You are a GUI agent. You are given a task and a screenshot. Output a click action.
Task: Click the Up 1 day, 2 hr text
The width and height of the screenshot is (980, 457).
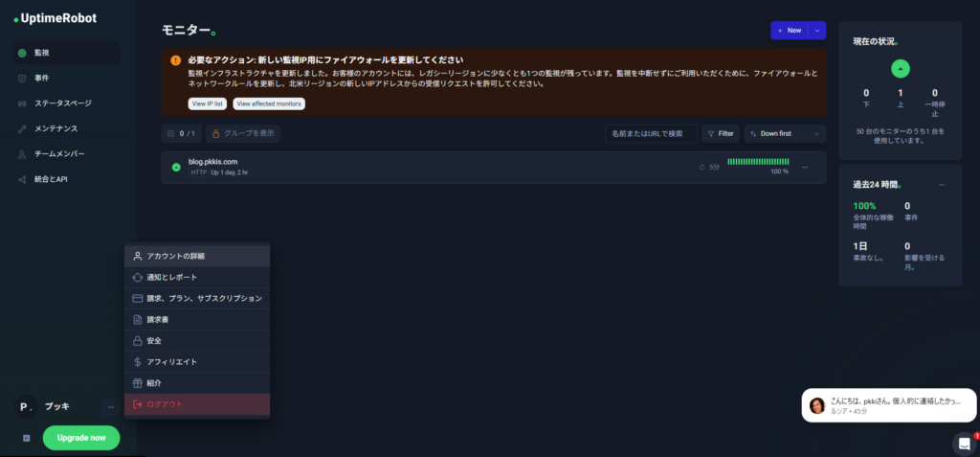click(230, 172)
